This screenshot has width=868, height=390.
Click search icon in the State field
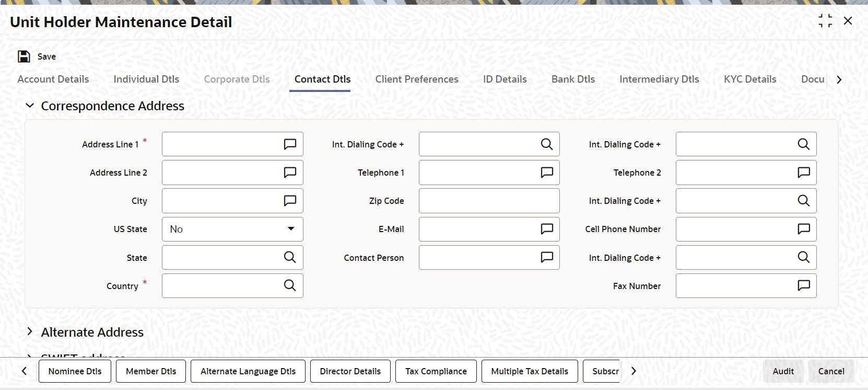pyautogui.click(x=290, y=257)
